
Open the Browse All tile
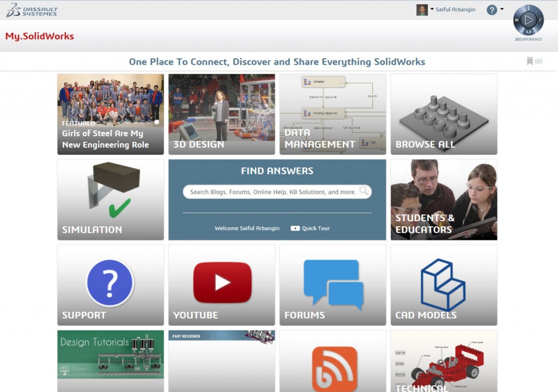point(444,114)
